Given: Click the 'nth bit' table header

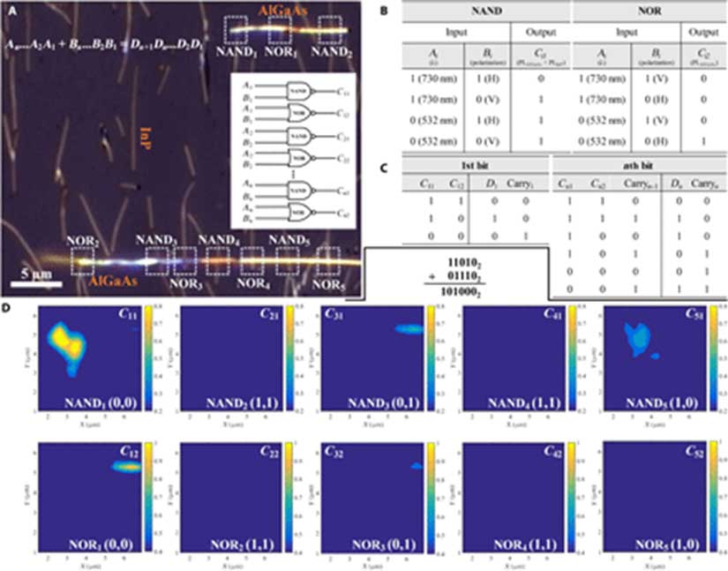Looking at the screenshot, I should [x=637, y=165].
